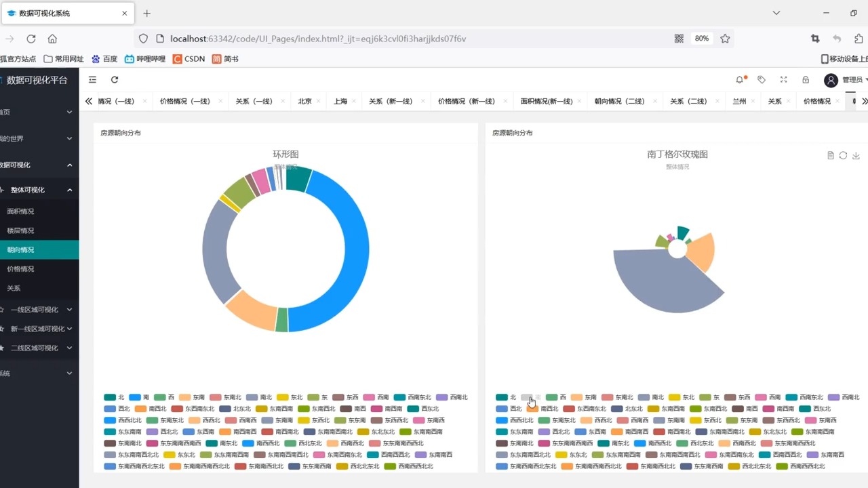Click the administrator avatar icon
Screen dimensions: 868x488
coord(831,80)
